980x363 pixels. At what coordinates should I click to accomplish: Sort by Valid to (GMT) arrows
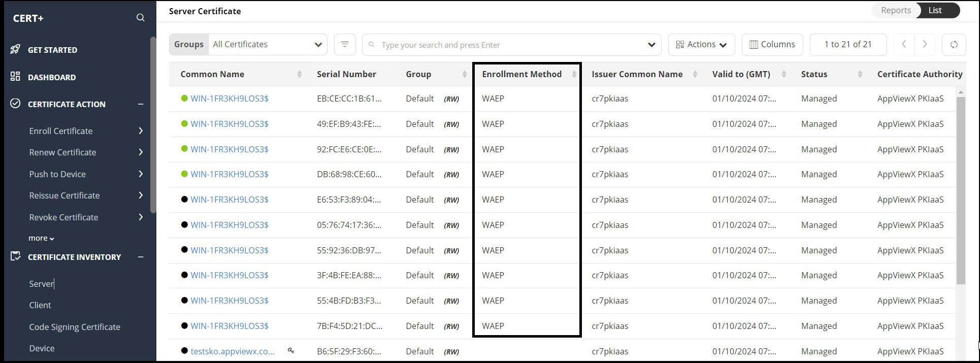pyautogui.click(x=784, y=74)
